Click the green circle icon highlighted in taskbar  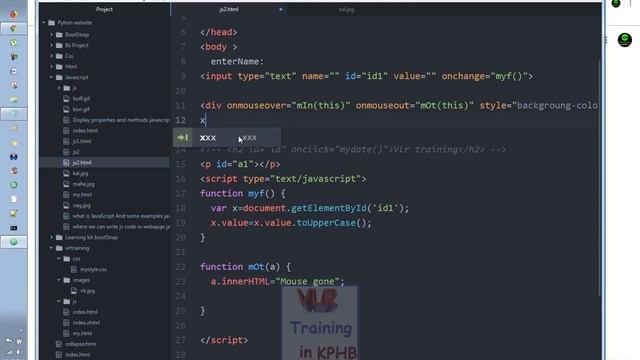click(13, 242)
